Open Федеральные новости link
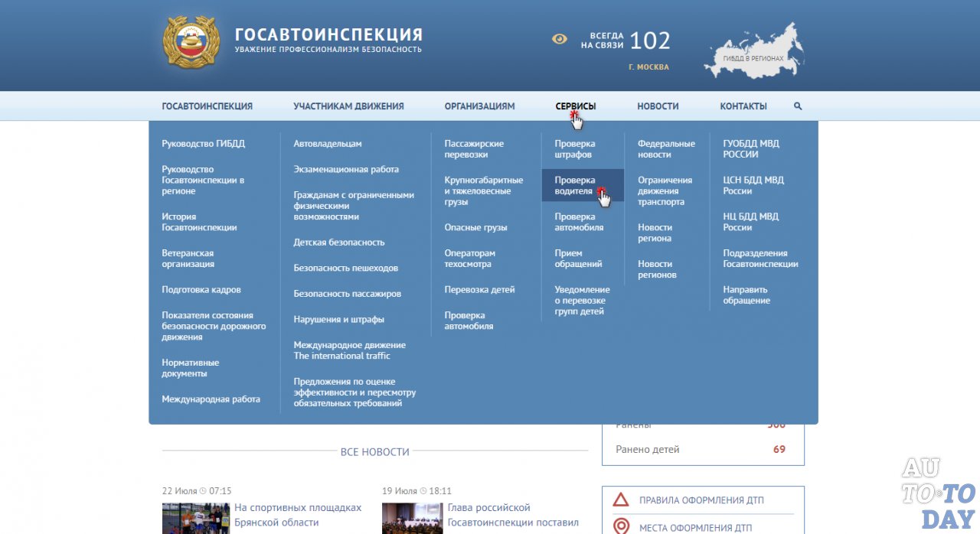980x534 pixels. point(667,149)
